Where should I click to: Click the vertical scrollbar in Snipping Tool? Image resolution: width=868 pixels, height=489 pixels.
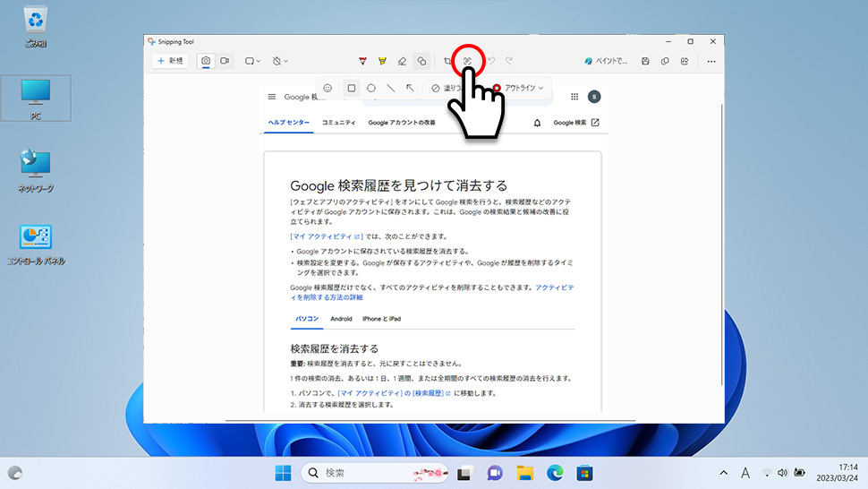pos(721,244)
